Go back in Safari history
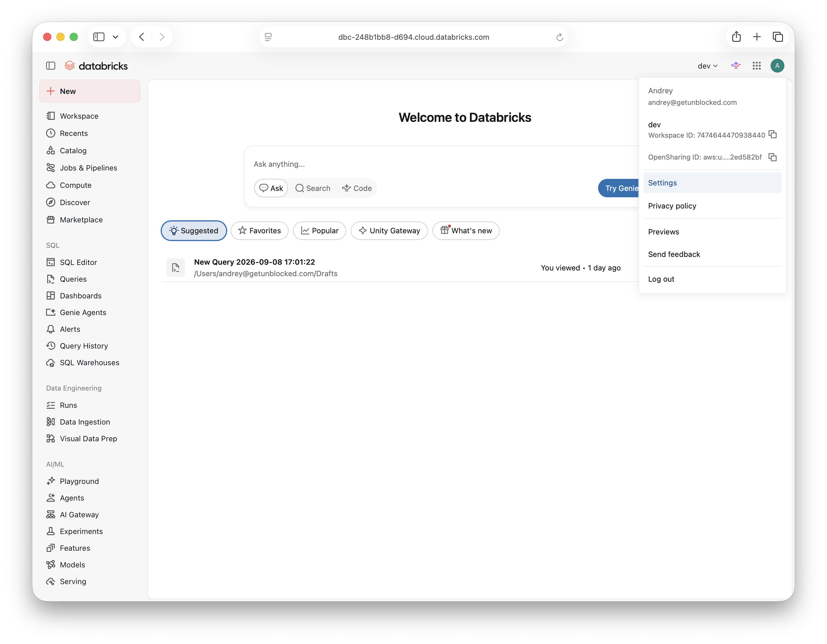The height and width of the screenshot is (644, 827). pos(142,37)
